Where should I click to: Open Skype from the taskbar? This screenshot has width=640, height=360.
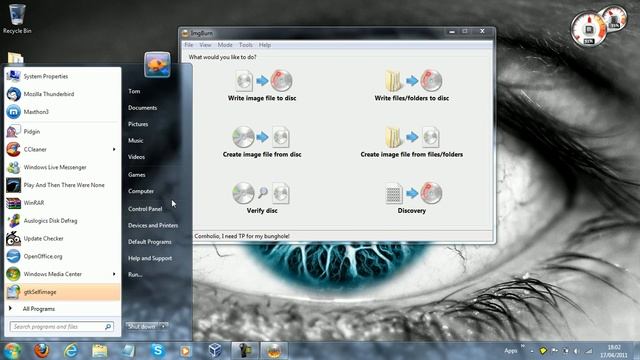pos(157,350)
